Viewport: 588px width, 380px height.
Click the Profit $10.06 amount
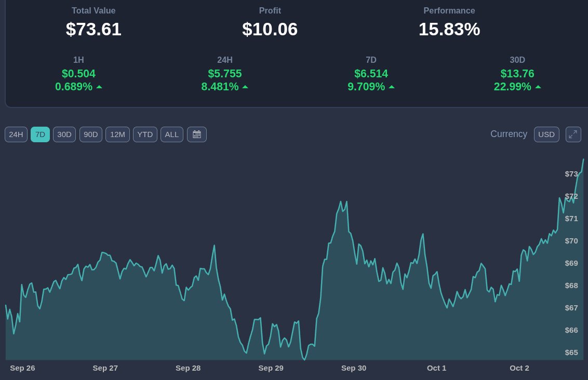(x=270, y=29)
